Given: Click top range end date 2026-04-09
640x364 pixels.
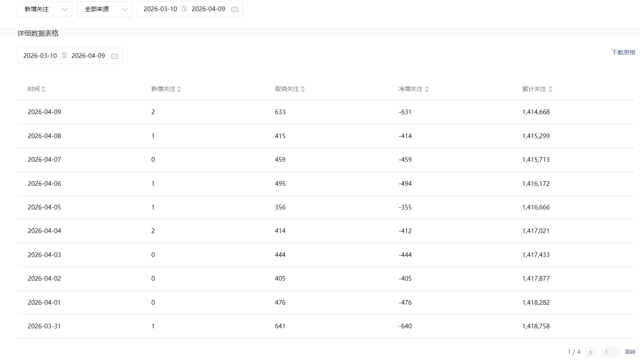Looking at the screenshot, I should tap(208, 9).
